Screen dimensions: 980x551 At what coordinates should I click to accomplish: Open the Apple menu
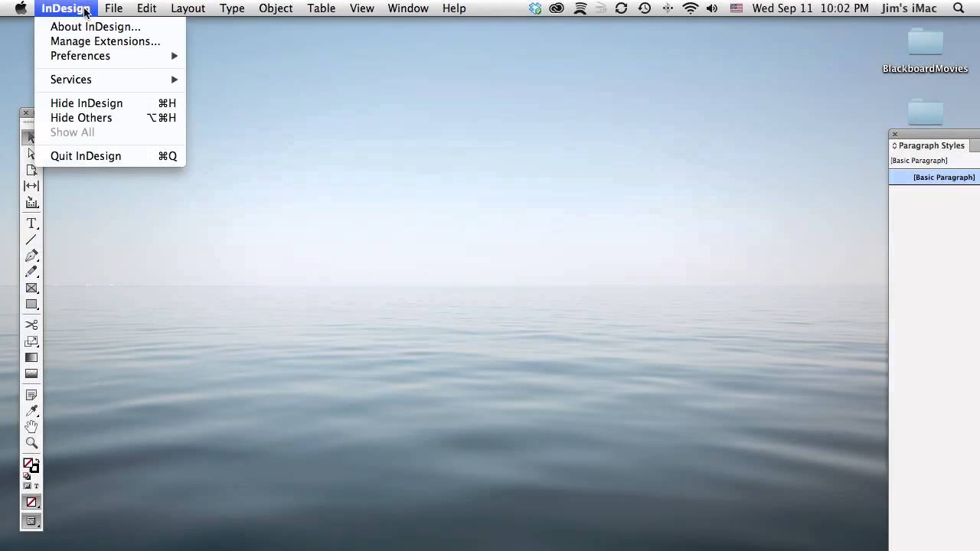point(21,8)
